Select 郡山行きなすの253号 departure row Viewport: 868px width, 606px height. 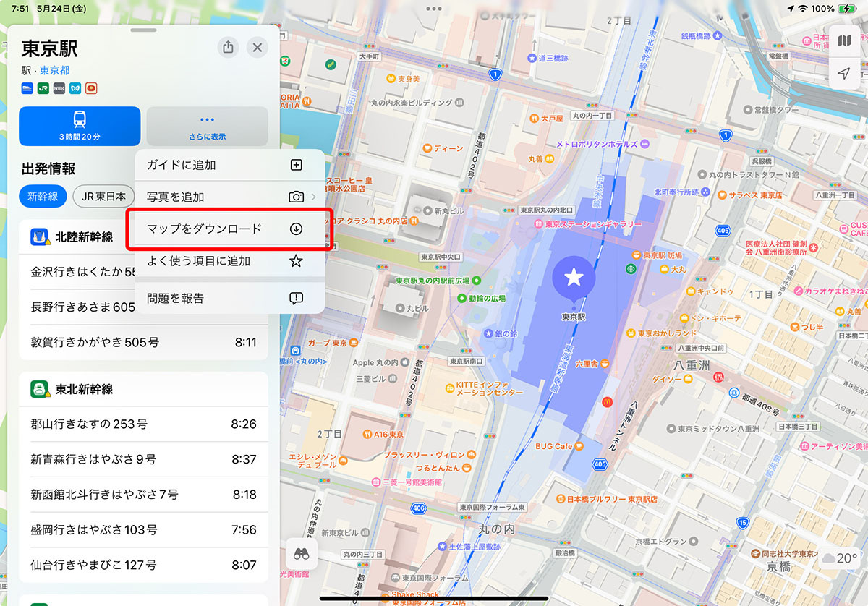pos(143,424)
